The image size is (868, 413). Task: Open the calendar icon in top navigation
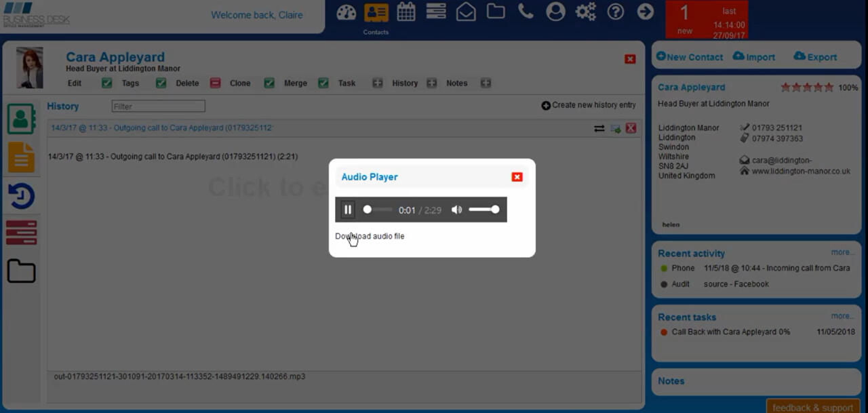tap(406, 11)
